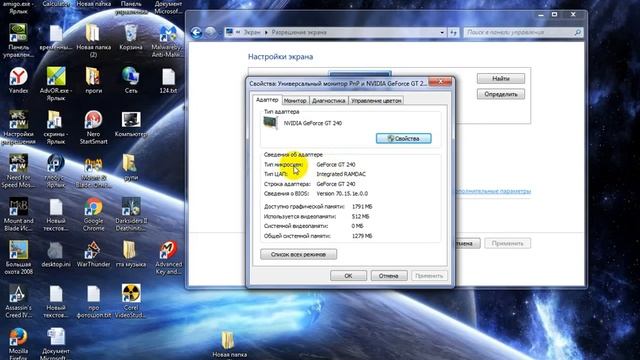This screenshot has width=640, height=360.
Task: Click the refresh button beside the address bar
Action: (x=453, y=32)
